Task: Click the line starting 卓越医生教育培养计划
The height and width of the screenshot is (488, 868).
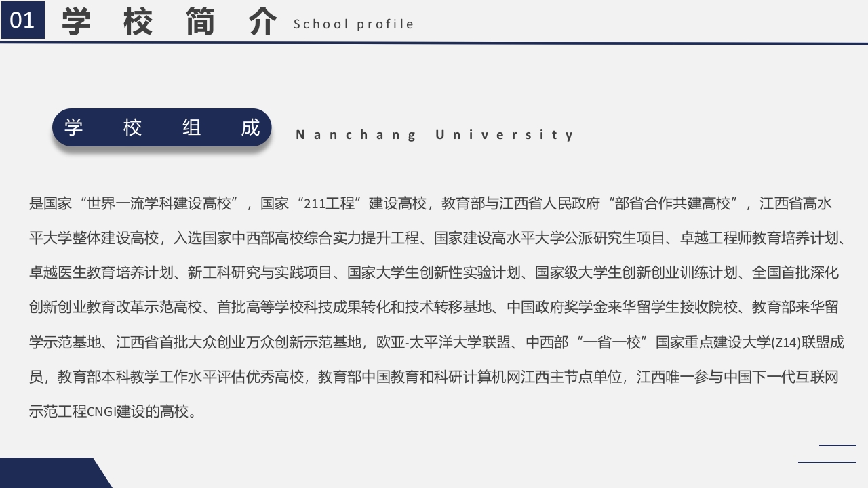Action: pyautogui.click(x=434, y=272)
